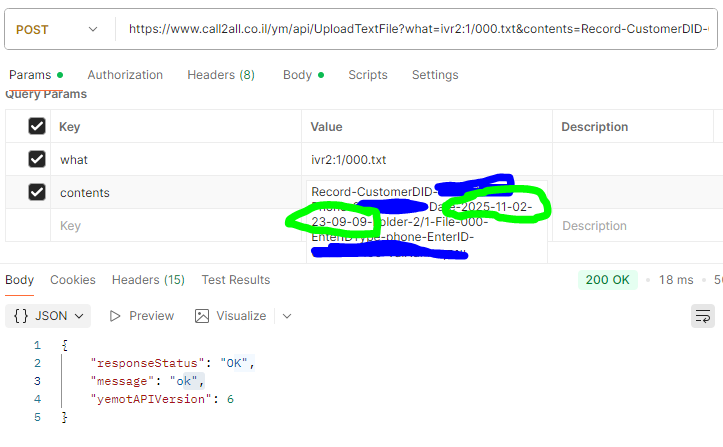This screenshot has height=447, width=723.
Task: Expand the JSON format dropdown
Action: [48, 316]
